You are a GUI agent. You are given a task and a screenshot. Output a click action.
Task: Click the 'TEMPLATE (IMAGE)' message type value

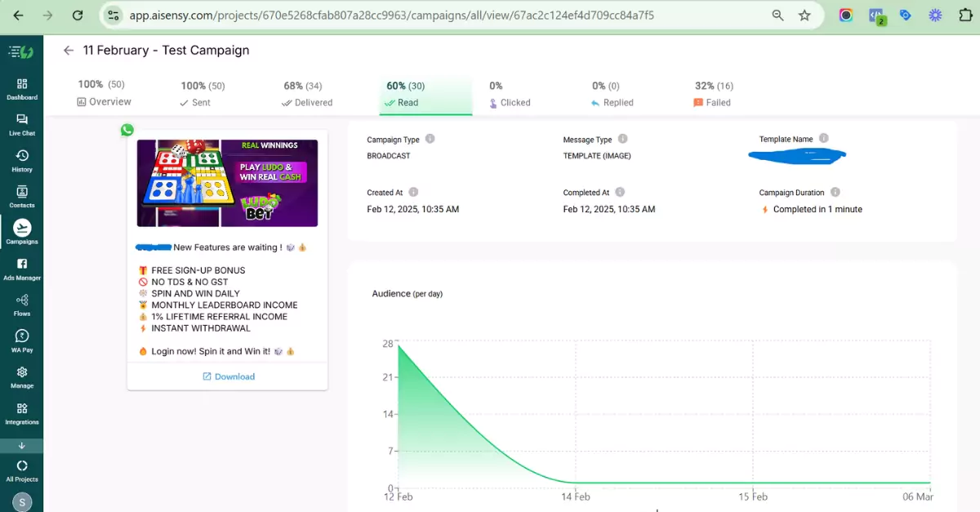point(597,156)
